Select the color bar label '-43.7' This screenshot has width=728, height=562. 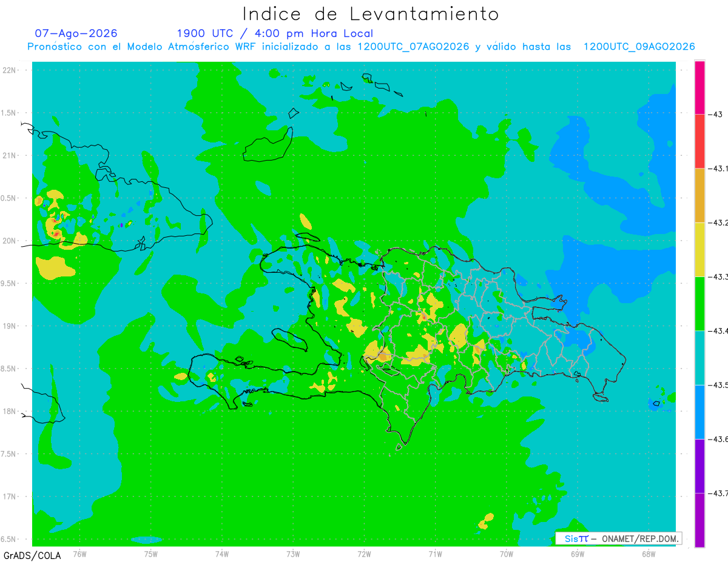point(718,493)
